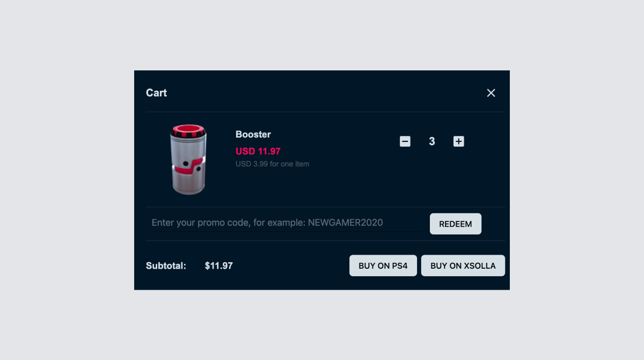Choose BUY ON XSOLLA
The image size is (644, 360).
coord(463,265)
